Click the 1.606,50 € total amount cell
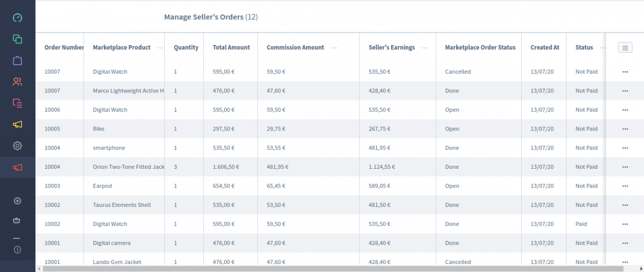The height and width of the screenshot is (272, 644). [226, 167]
